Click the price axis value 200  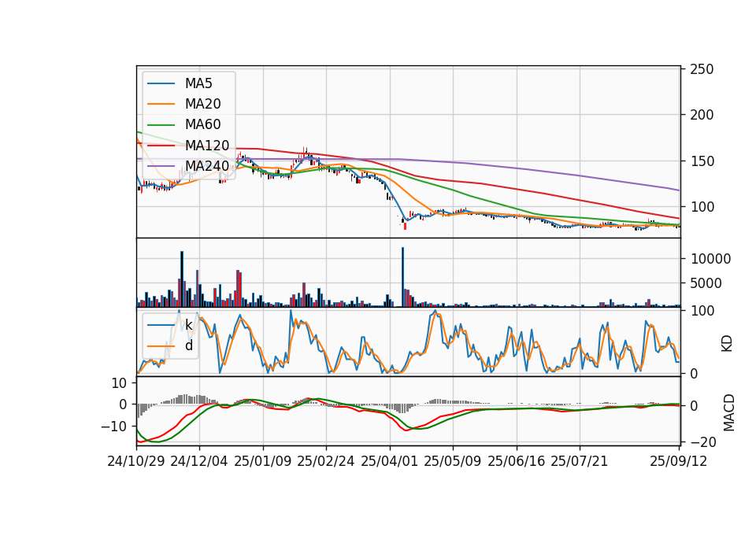tap(702, 115)
